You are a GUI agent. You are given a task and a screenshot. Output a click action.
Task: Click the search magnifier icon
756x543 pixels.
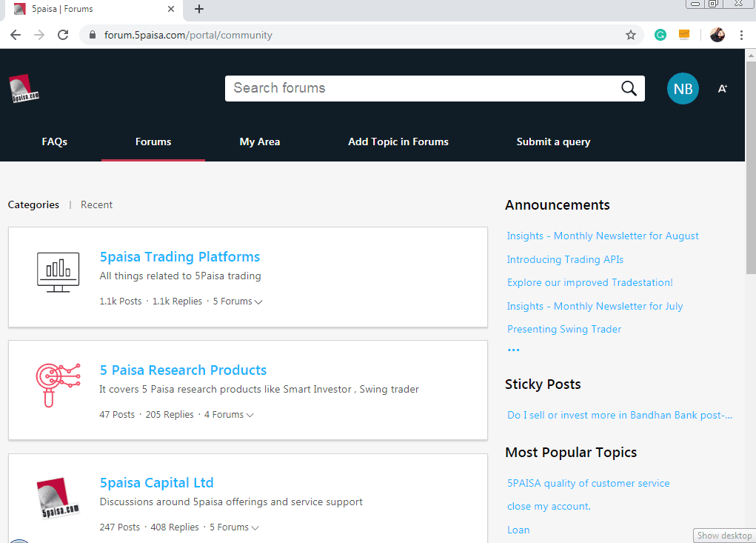pyautogui.click(x=629, y=88)
